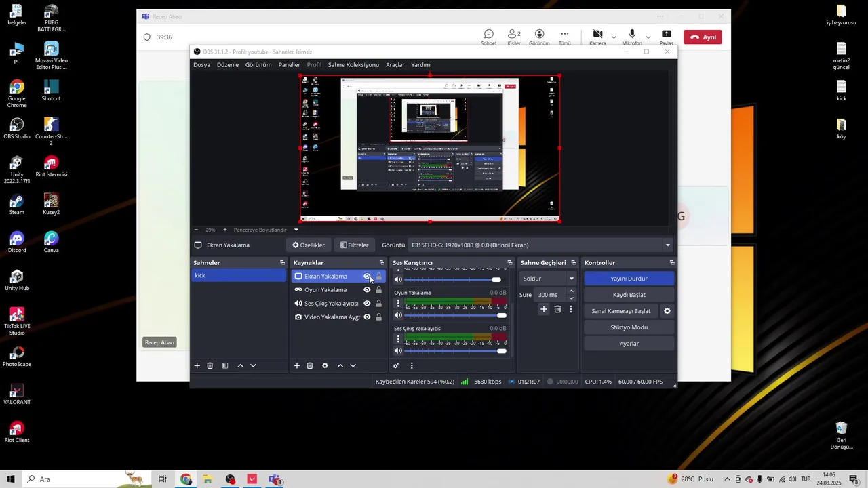The width and height of the screenshot is (868, 488).
Task: Delete the selected scene with the Sahneler trash icon
Action: [210, 366]
